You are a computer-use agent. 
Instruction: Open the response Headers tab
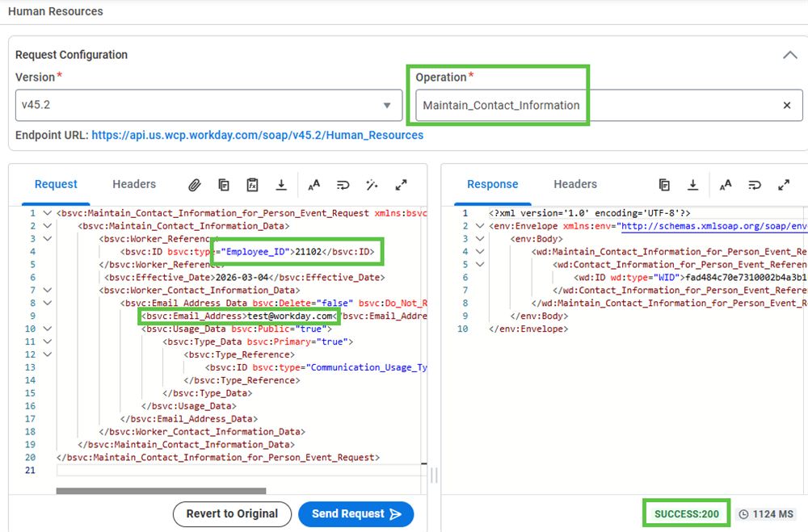point(575,184)
